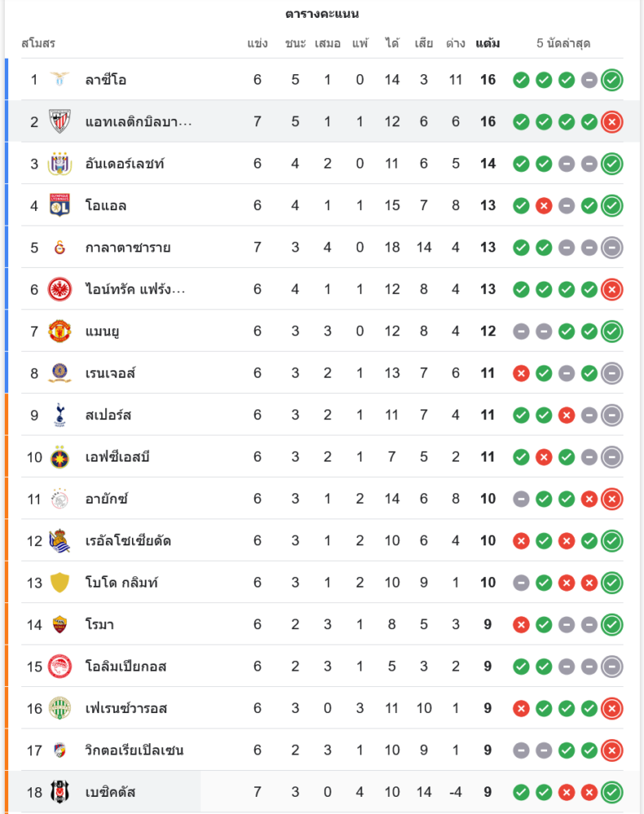The width and height of the screenshot is (644, 814).
Task: Click the Athletic Bilbao club logo
Action: coord(60,121)
